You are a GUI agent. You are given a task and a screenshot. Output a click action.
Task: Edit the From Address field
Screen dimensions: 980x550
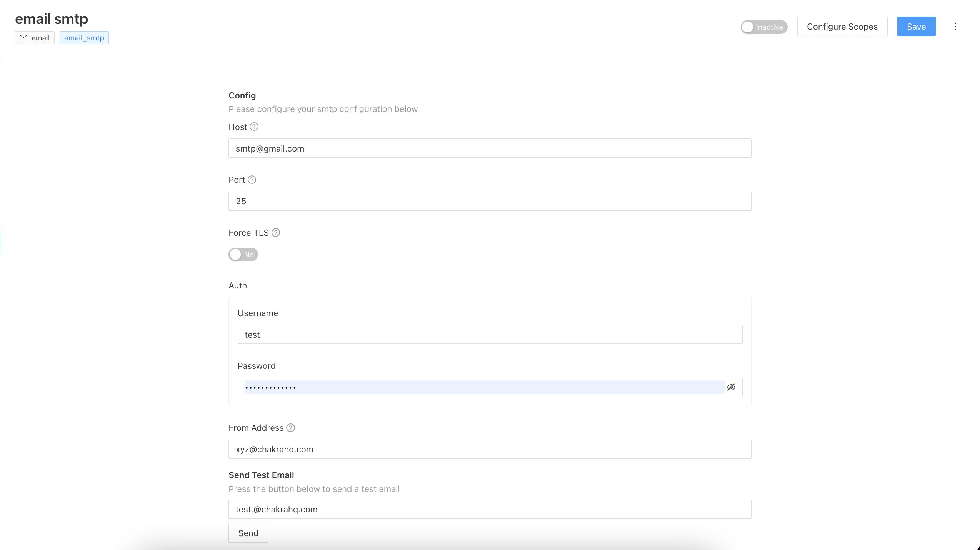point(489,449)
